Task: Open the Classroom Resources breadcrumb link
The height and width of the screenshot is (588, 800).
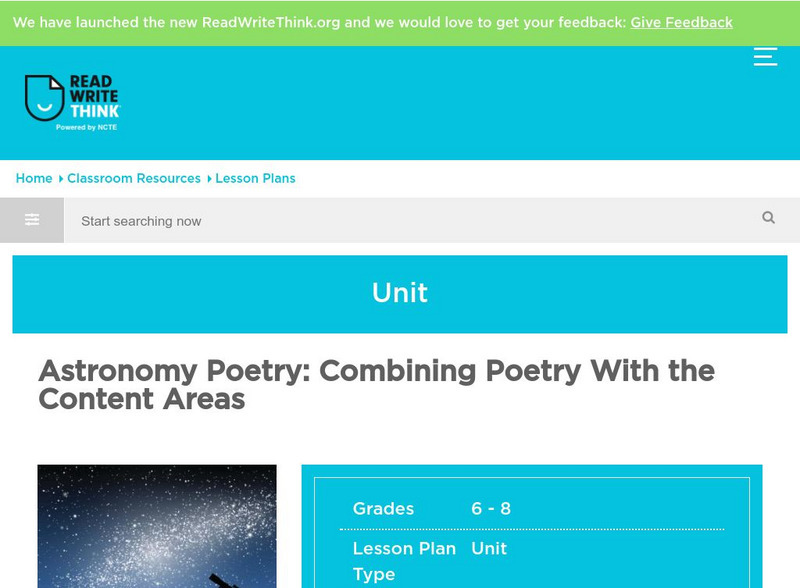Action: (134, 178)
